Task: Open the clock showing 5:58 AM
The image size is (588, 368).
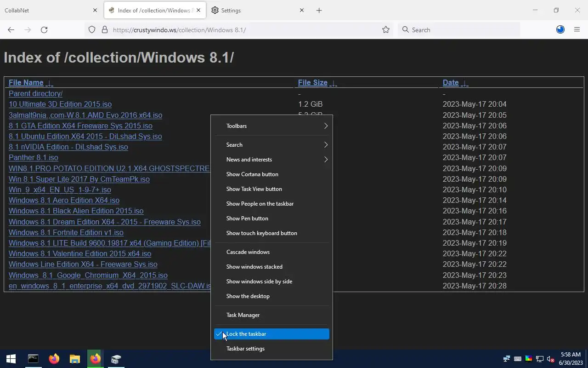Action: tap(570, 359)
